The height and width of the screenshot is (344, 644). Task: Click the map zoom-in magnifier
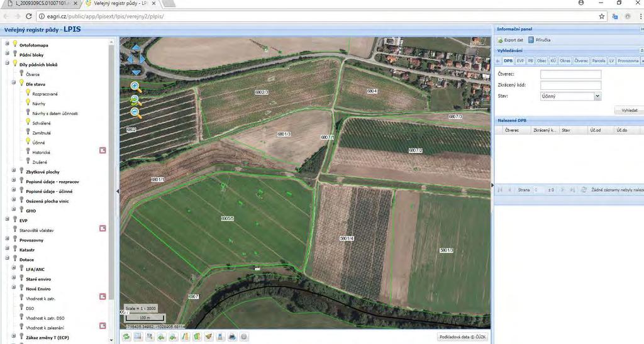point(136,87)
